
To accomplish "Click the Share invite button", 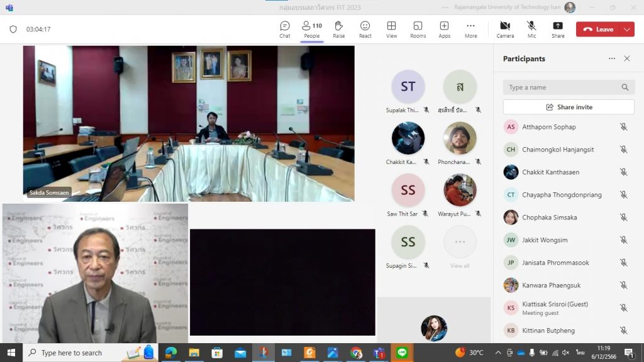I will coord(569,107).
